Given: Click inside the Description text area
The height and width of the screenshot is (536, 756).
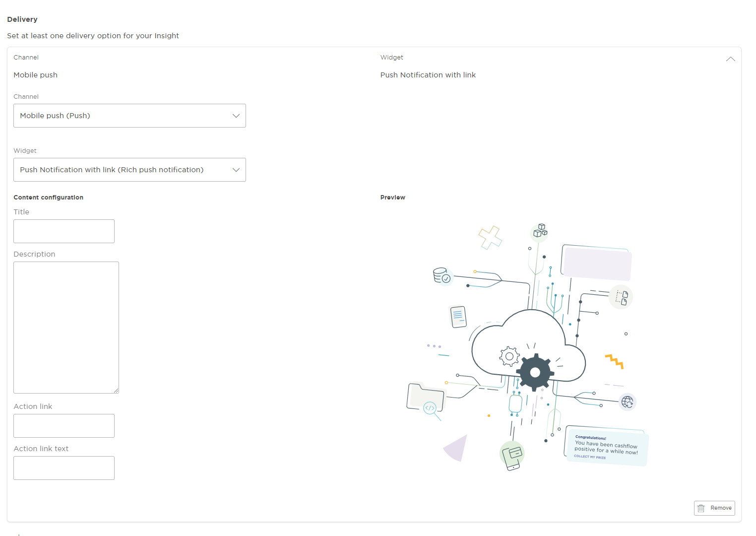Looking at the screenshot, I should (x=66, y=328).
